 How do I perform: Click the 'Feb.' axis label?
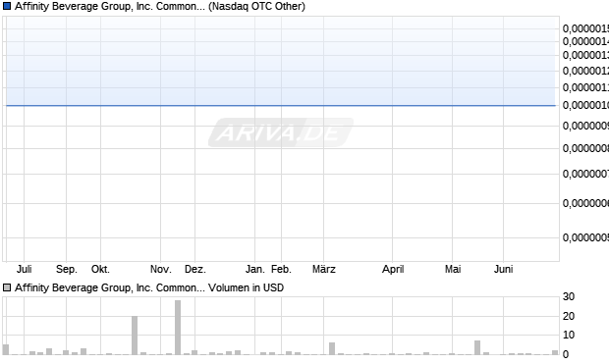pyautogui.click(x=281, y=269)
